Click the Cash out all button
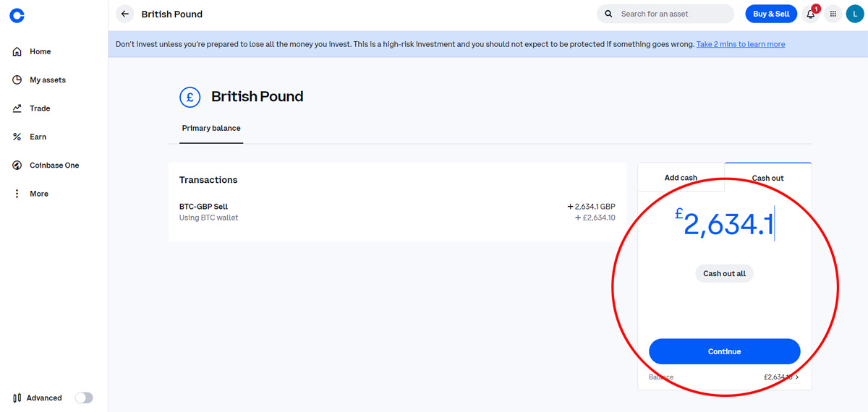This screenshot has height=412, width=868. (725, 273)
